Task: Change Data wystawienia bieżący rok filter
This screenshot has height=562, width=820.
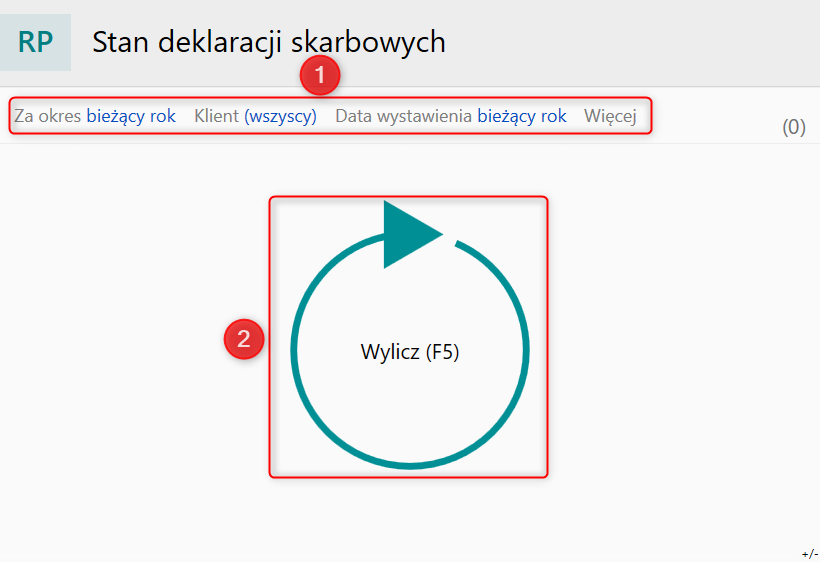Action: point(451,116)
